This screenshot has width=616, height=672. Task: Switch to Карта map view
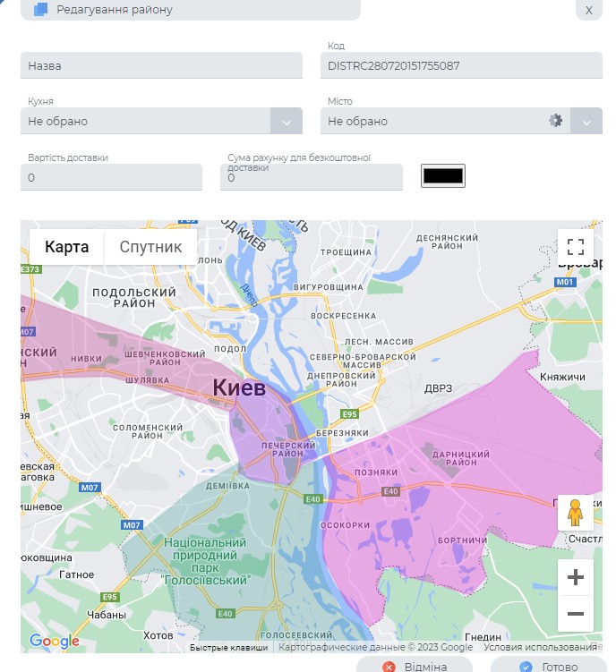coord(67,247)
